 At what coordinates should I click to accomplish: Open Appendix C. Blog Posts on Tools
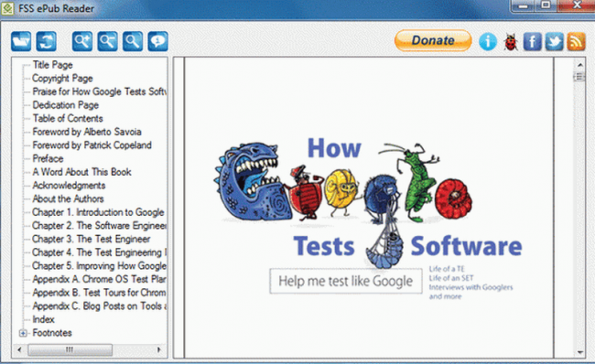[x=99, y=306]
